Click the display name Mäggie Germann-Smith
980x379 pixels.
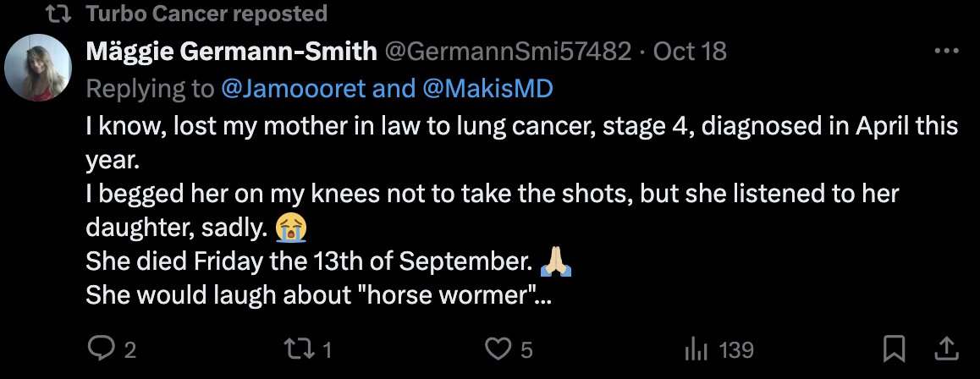[231, 52]
